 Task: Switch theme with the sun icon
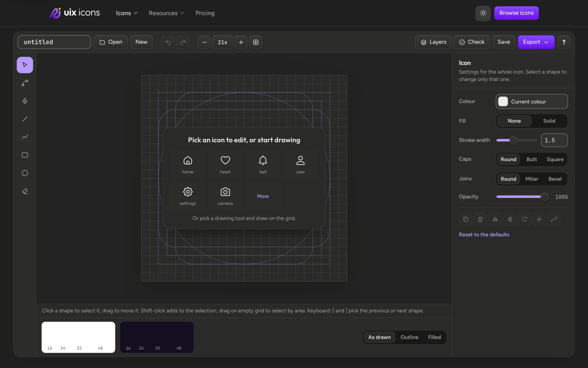point(483,13)
